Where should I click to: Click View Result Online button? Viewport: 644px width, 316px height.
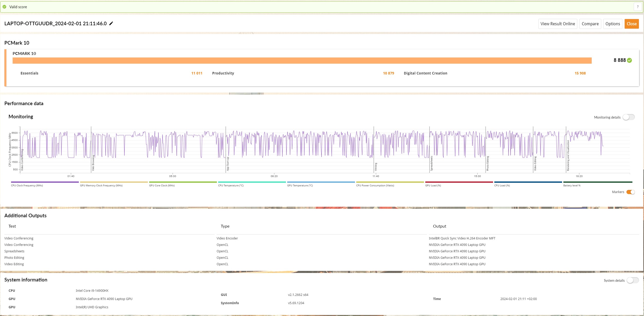(x=557, y=24)
